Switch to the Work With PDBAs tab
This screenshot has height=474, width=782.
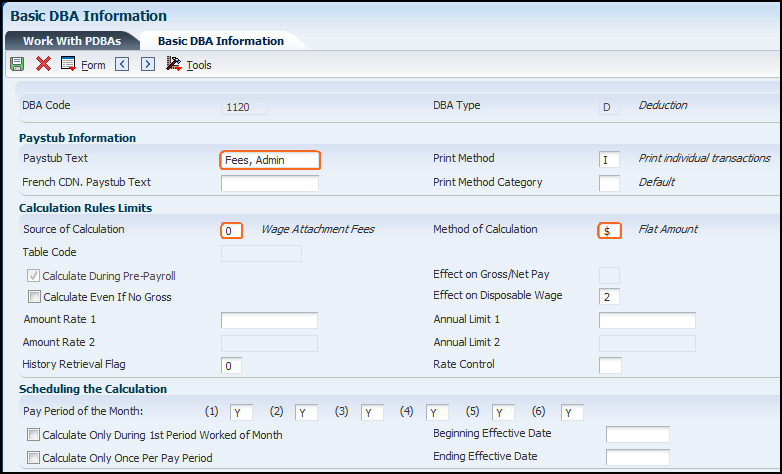tap(72, 41)
